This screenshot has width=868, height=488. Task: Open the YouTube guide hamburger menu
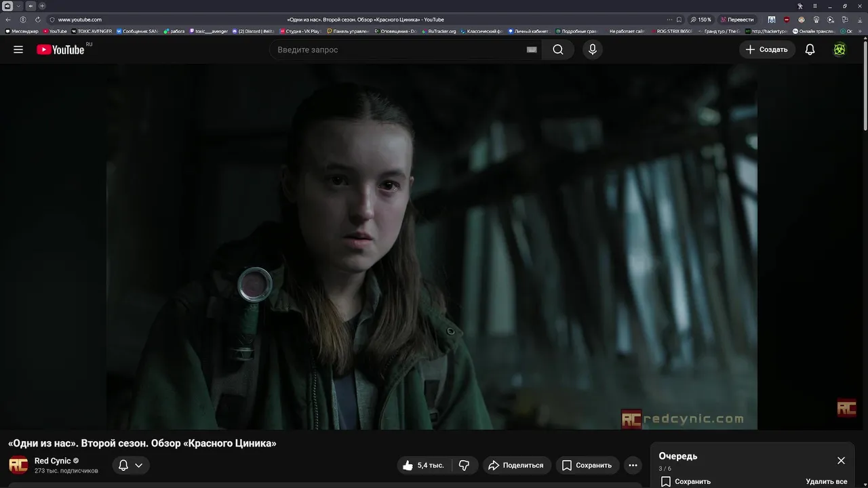pos(18,49)
